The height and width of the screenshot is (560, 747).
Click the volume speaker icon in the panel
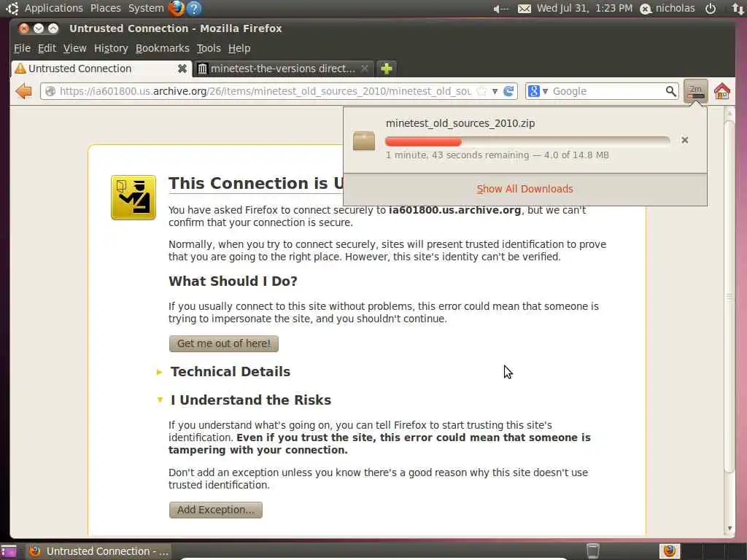tap(500, 9)
